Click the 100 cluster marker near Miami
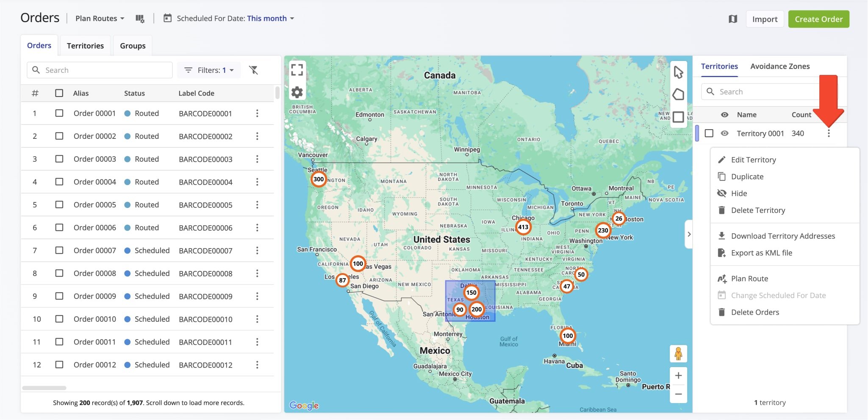Image resolution: width=868 pixels, height=420 pixels. [x=568, y=336]
